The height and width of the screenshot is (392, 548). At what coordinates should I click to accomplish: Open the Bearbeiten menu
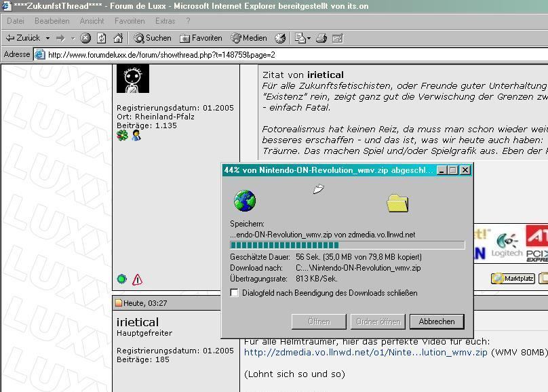tap(52, 21)
